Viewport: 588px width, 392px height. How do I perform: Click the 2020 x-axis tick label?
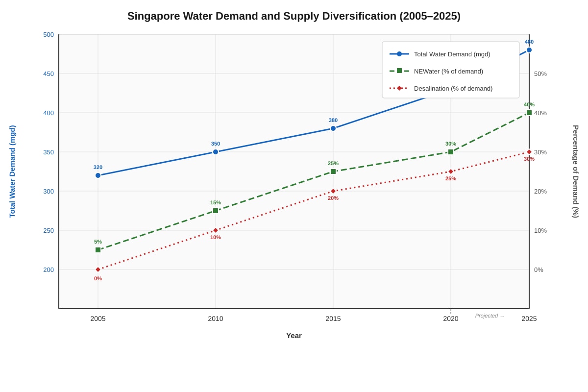click(451, 318)
